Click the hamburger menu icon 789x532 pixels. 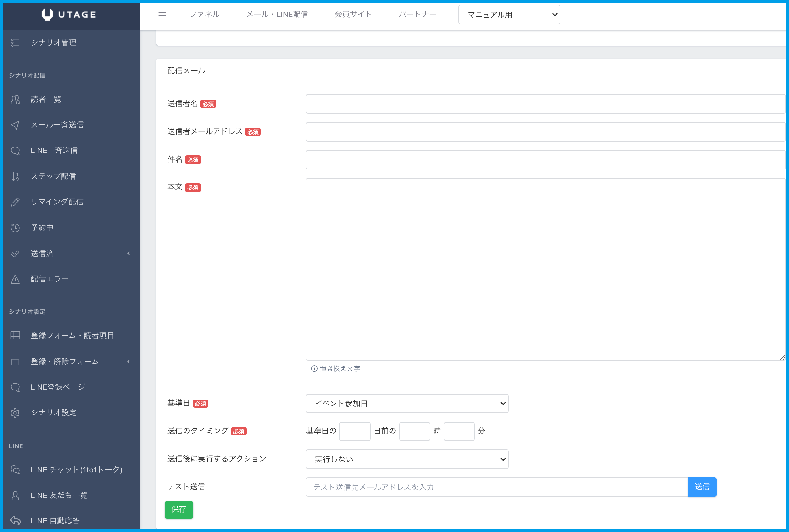162,15
